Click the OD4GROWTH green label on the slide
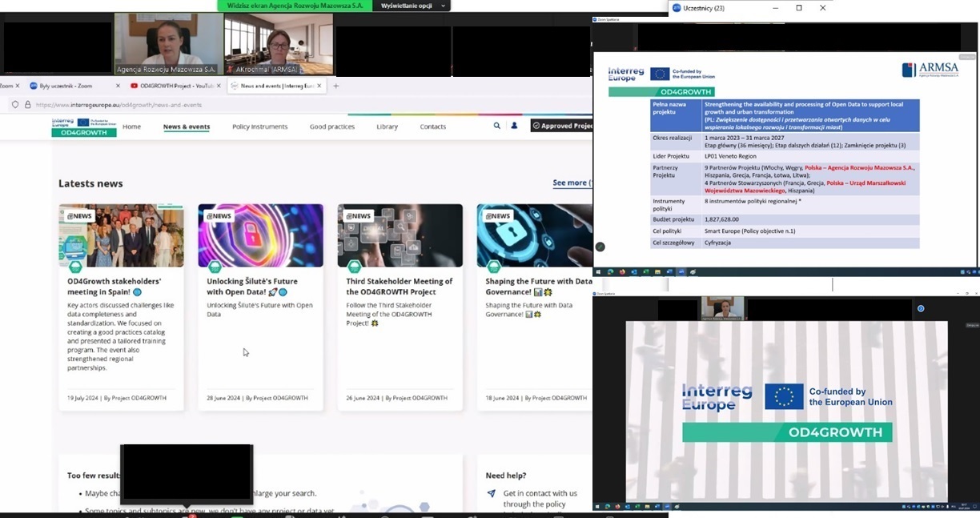This screenshot has width=980, height=518. [x=661, y=92]
